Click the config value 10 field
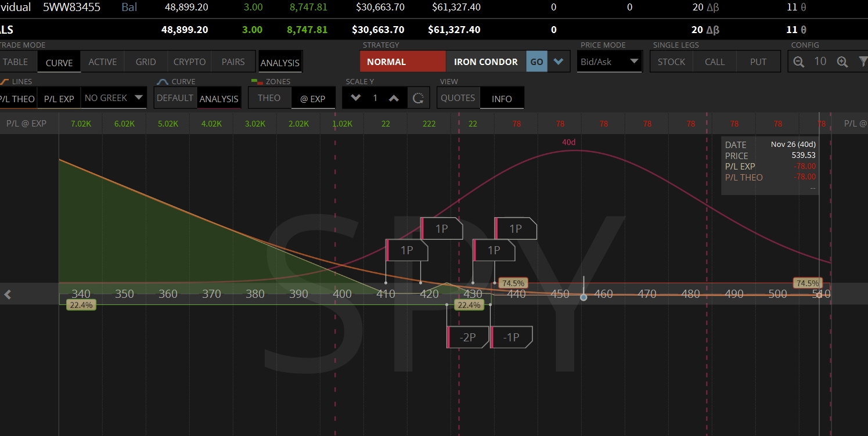 pyautogui.click(x=820, y=61)
